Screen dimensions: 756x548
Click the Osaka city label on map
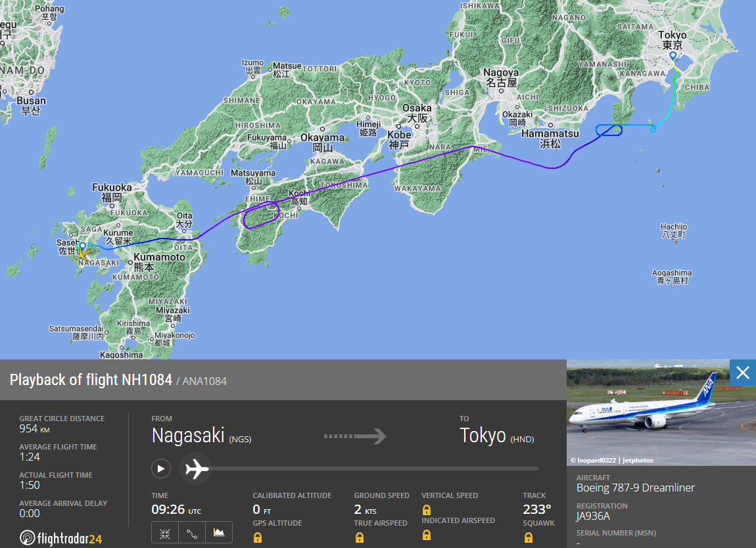point(417,113)
